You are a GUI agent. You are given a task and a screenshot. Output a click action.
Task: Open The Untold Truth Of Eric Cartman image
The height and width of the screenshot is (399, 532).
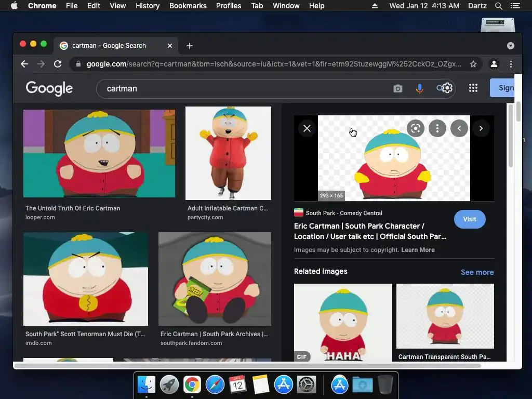(x=99, y=153)
